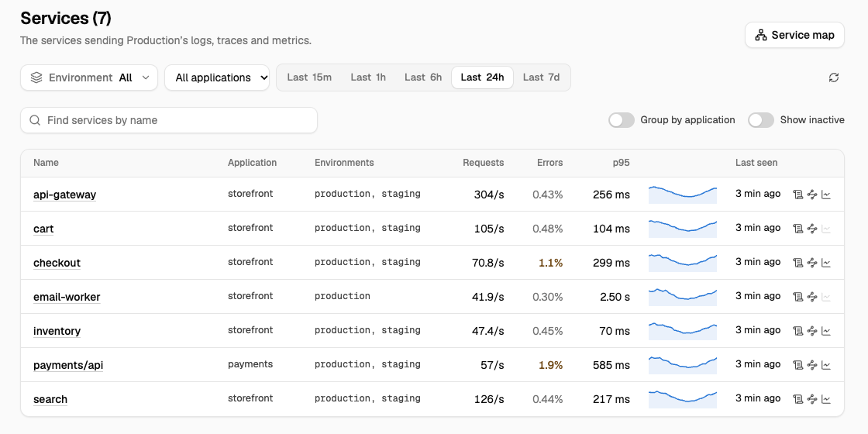Enable the Group by application switch

[x=621, y=120]
